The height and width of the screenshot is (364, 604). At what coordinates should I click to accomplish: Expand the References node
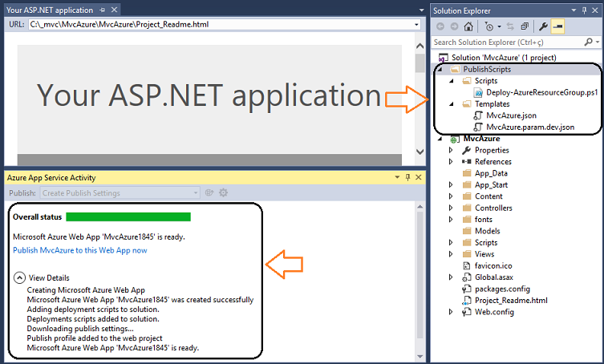451,162
